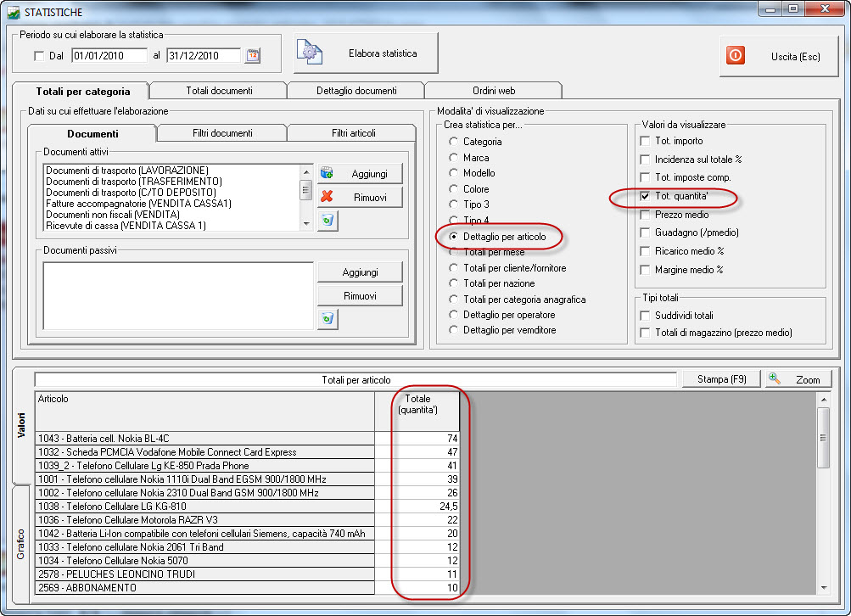This screenshot has width=851, height=616.
Task: Click down arrow of results table scrollbar
Action: (x=823, y=588)
